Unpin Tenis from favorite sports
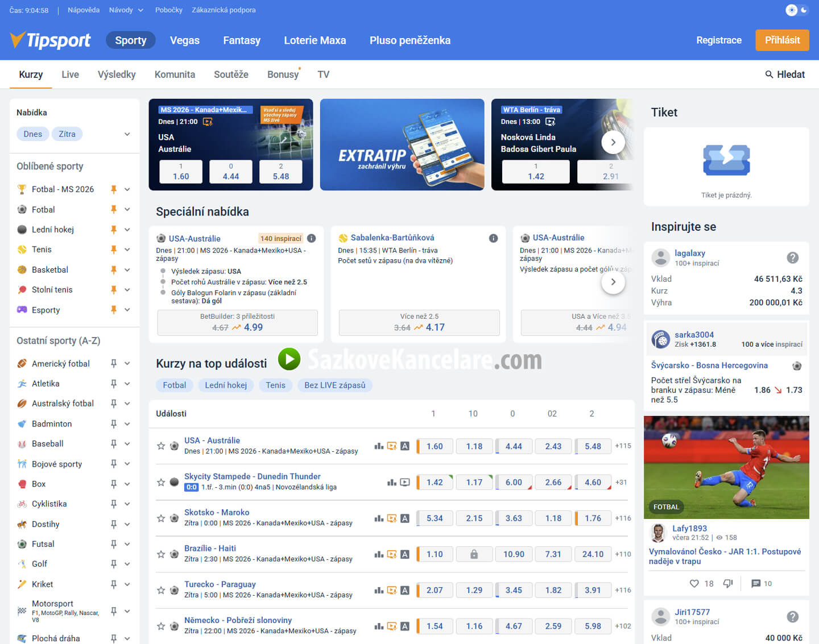819x644 pixels. (114, 250)
